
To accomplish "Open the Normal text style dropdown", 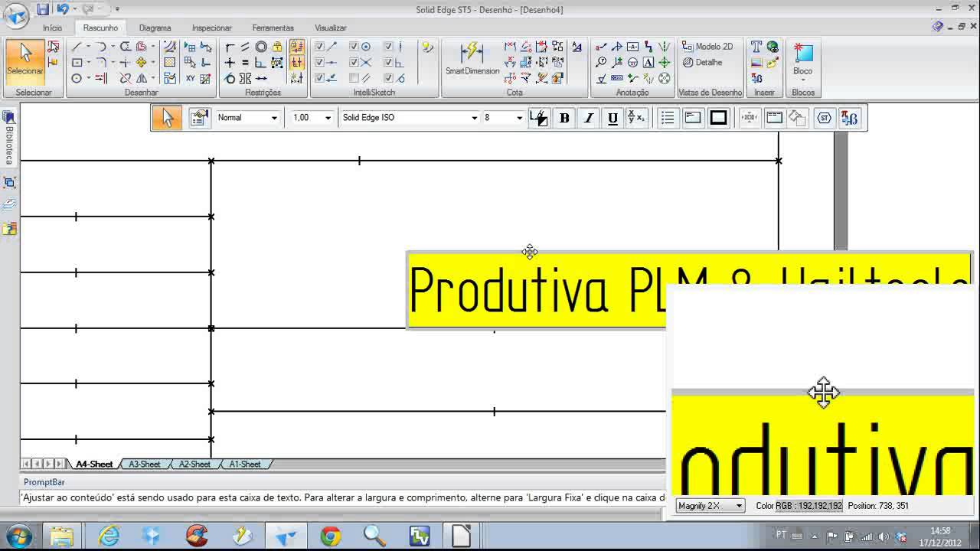I will coord(274,118).
